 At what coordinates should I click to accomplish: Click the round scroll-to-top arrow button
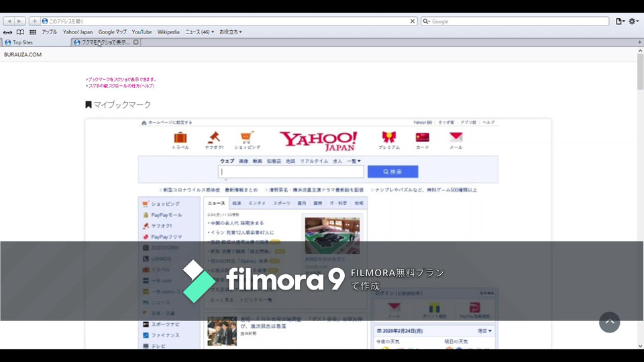[x=610, y=322]
